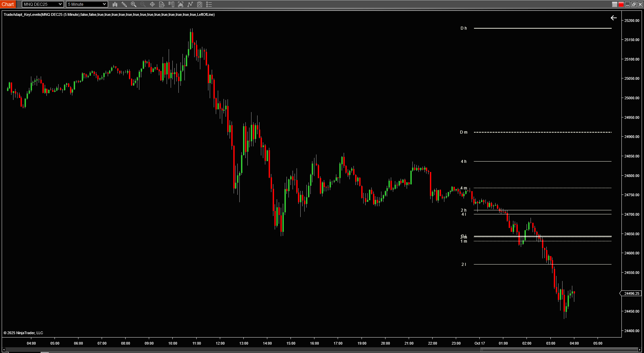
Task: Open the Strategies zigzag icon
Action: coord(190,4)
